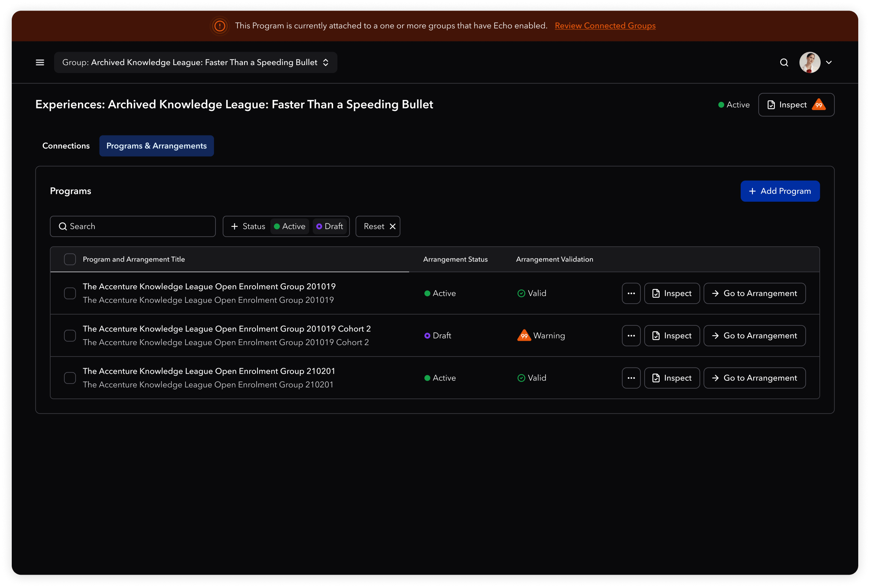Open more options for first program row

pyautogui.click(x=631, y=293)
